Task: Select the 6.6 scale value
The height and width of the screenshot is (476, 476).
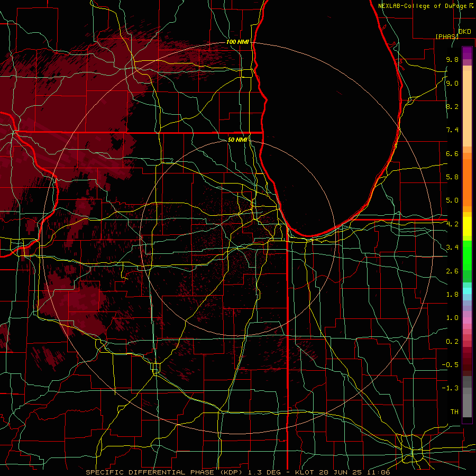Action: (x=452, y=153)
